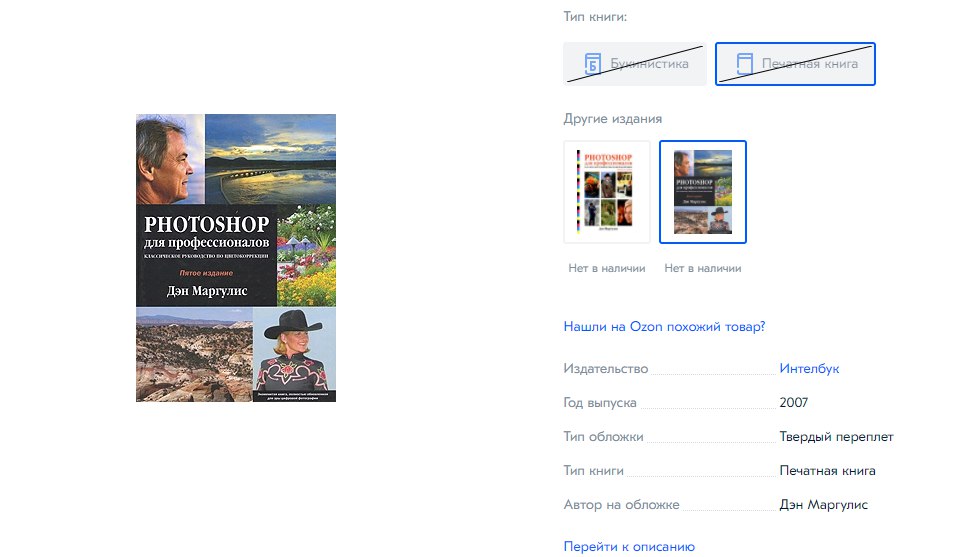Image resolution: width=973 pixels, height=557 pixels.
Task: Click the 'Год выпуска' label
Action: coord(600,403)
